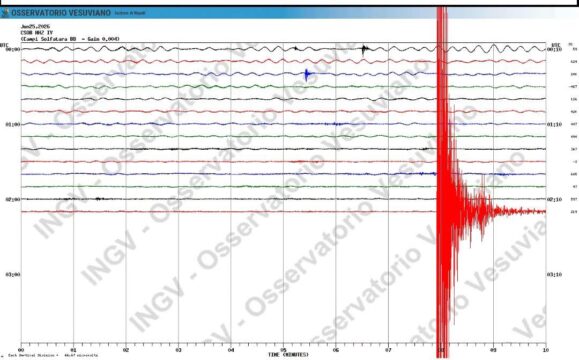
Task: Click the 10 tick on time axis
Action: point(545,350)
